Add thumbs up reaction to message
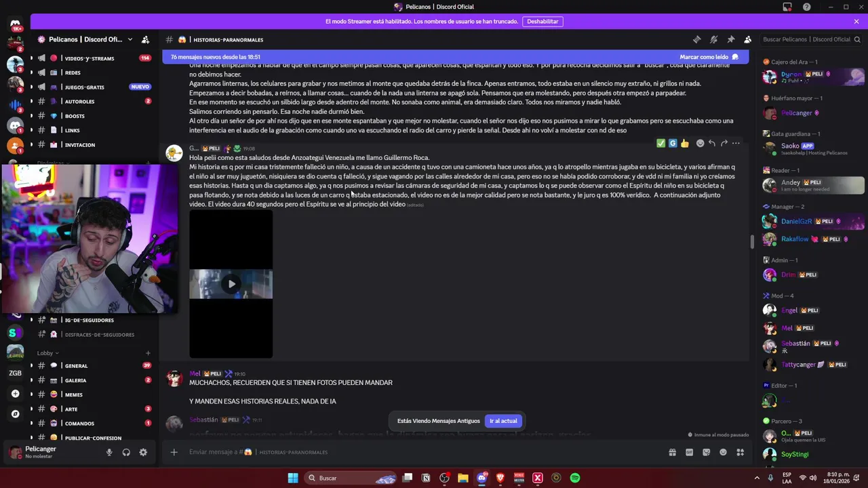 (x=685, y=143)
